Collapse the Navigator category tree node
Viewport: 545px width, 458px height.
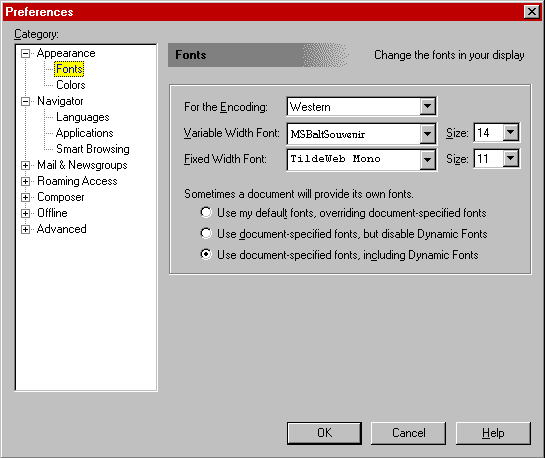(x=25, y=101)
